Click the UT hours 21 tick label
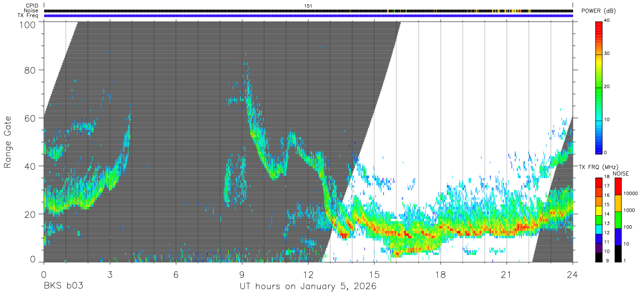The image size is (644, 297). click(x=507, y=274)
